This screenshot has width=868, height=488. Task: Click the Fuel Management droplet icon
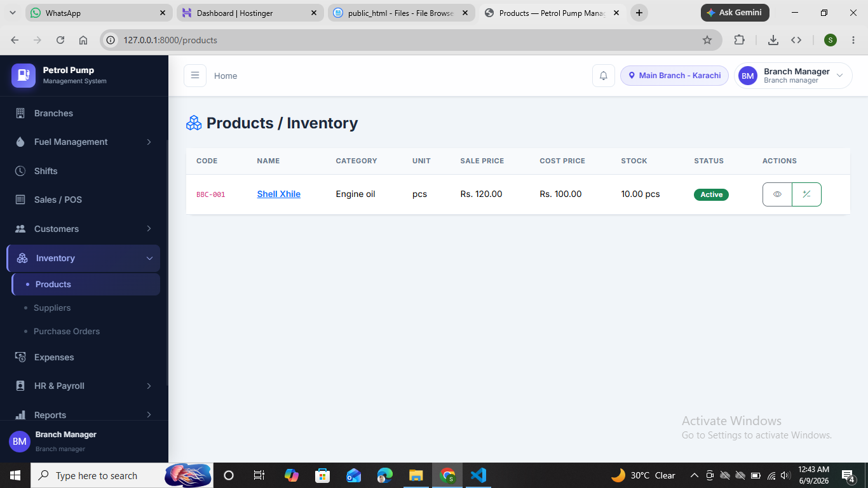[x=20, y=142]
